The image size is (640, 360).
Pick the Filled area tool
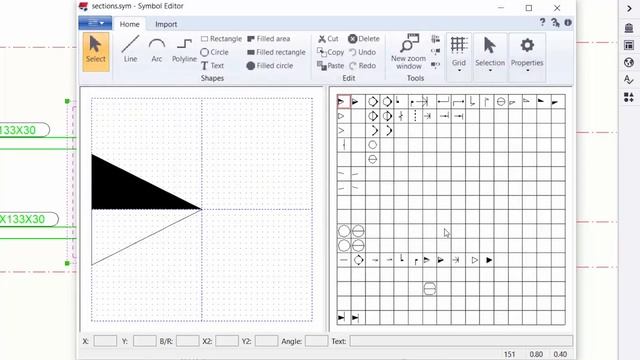[269, 39]
